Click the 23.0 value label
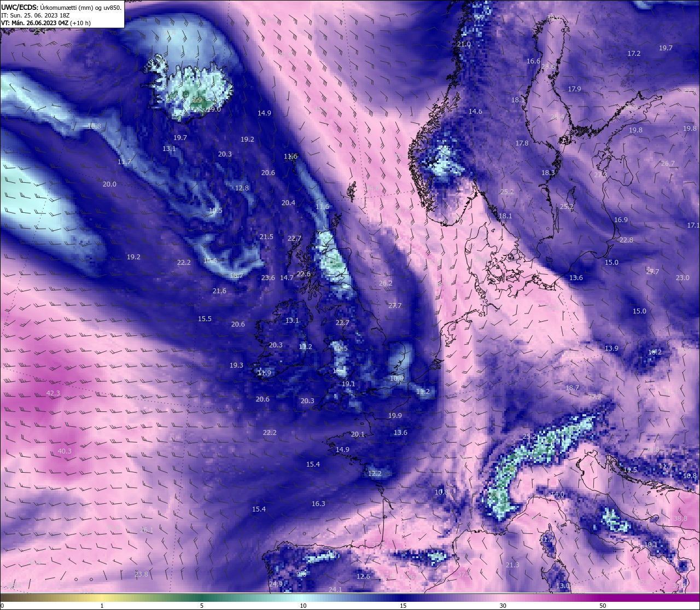Image resolution: width=700 pixels, height=610 pixels. coord(682,277)
